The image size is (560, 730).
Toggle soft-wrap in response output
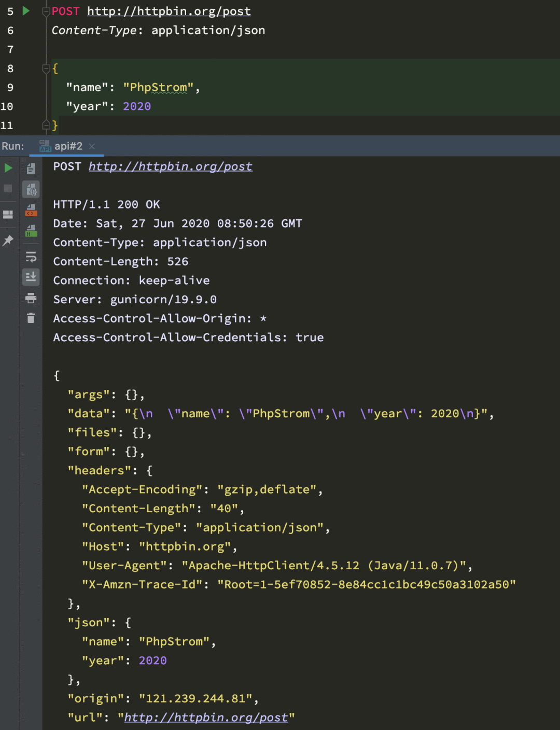pyautogui.click(x=31, y=257)
